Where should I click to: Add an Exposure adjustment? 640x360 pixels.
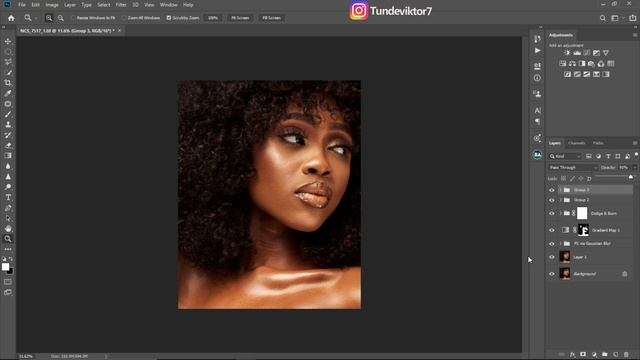coord(596,53)
